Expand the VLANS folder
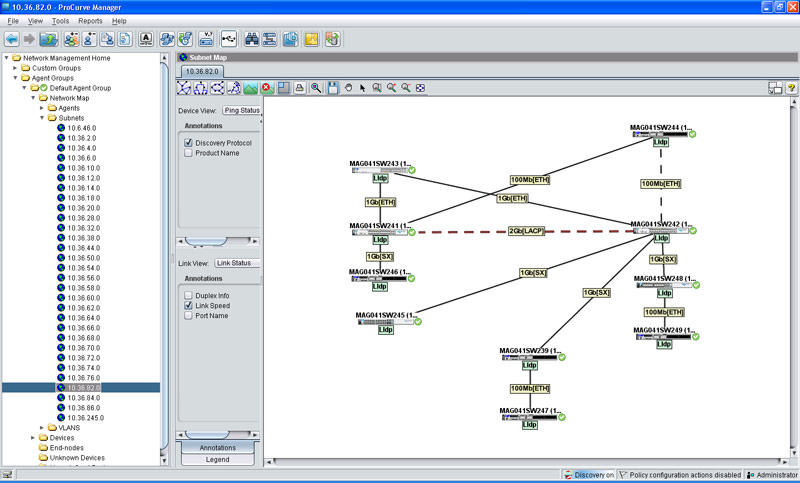The width and height of the screenshot is (800, 483). pyautogui.click(x=42, y=427)
